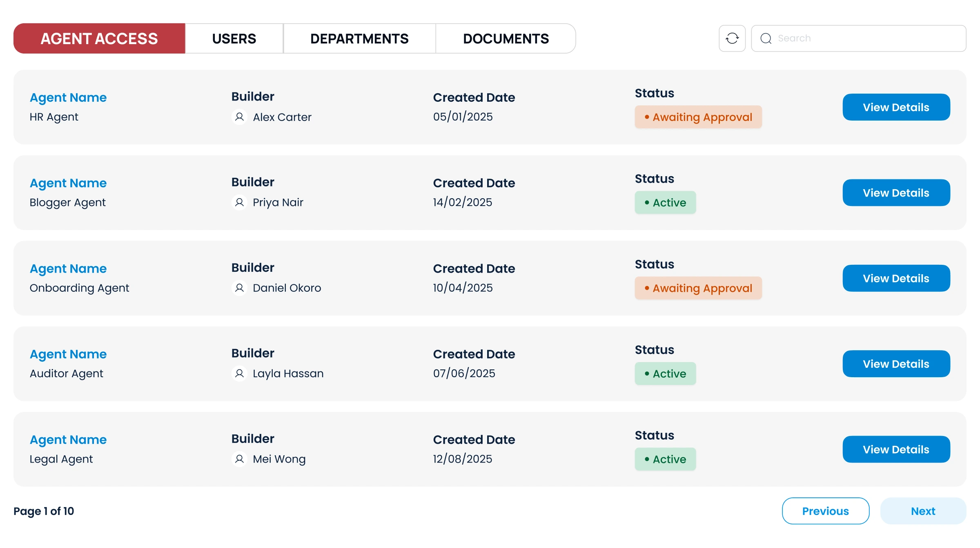The height and width of the screenshot is (548, 980).
Task: Click the person icon beside Alex Carter
Action: (240, 117)
